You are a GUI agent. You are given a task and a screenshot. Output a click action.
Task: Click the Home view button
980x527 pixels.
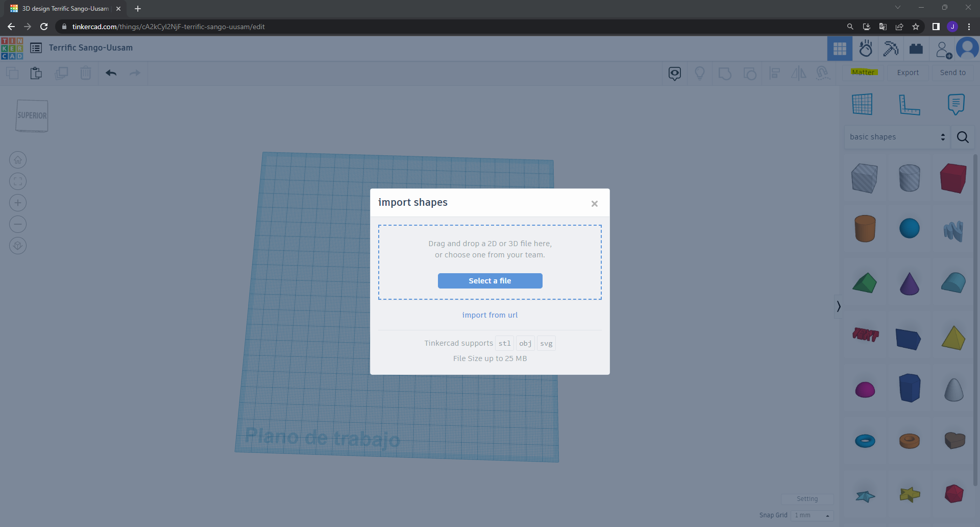(x=18, y=160)
